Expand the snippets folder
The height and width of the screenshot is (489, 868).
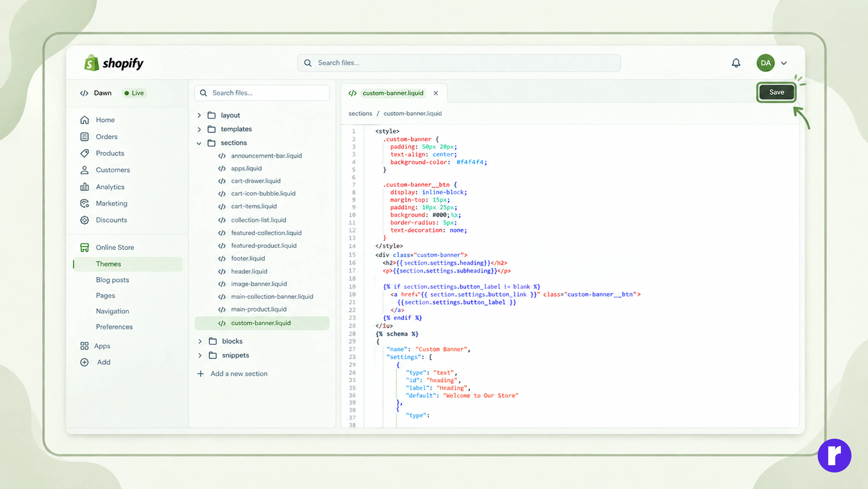point(200,355)
